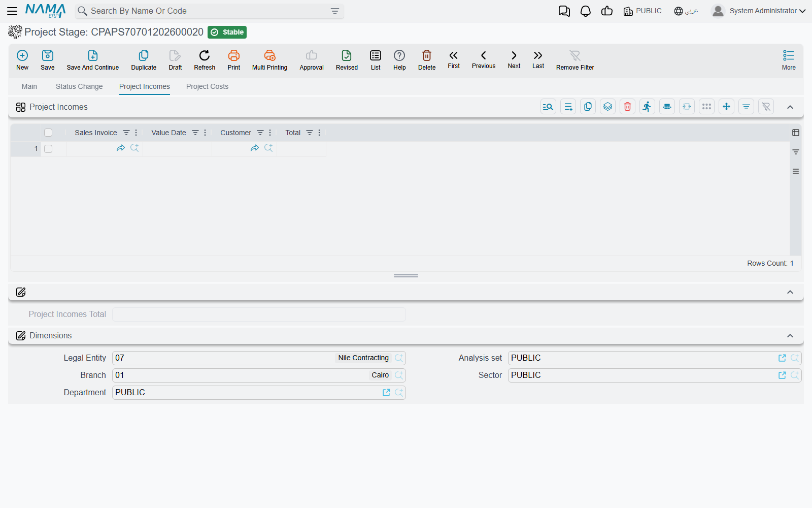Click the running man icon
This screenshot has width=812, height=508.
pyautogui.click(x=647, y=107)
